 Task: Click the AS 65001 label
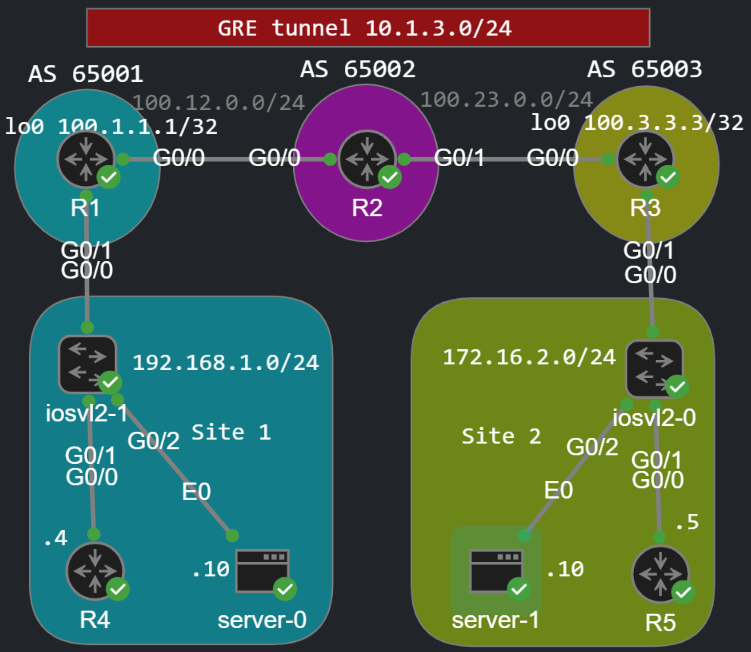[86, 74]
